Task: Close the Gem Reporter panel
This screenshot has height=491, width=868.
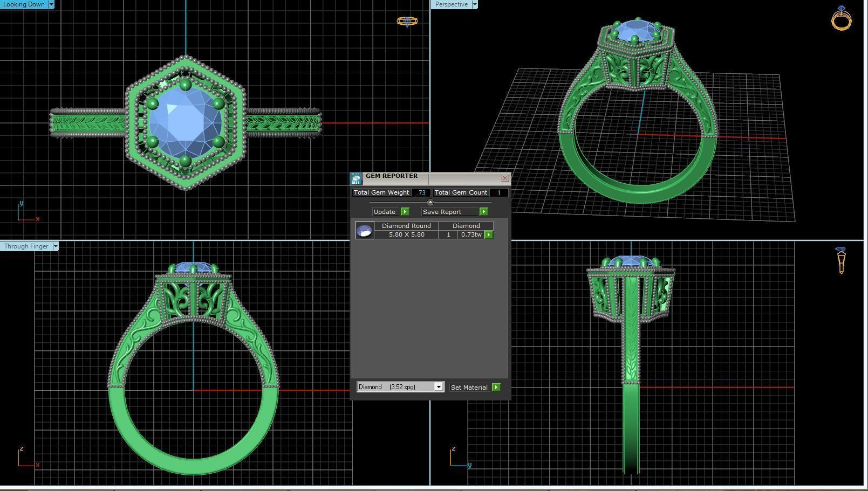Action: [x=505, y=178]
